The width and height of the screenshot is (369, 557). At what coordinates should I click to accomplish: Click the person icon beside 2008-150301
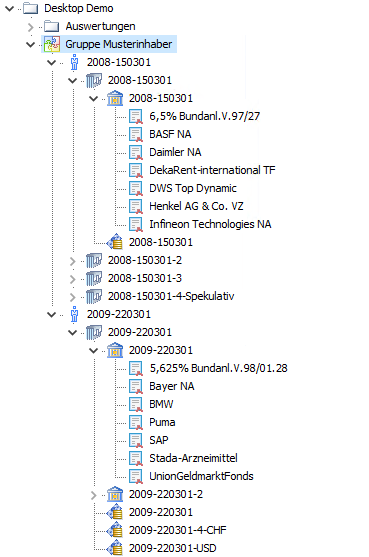pos(74,62)
